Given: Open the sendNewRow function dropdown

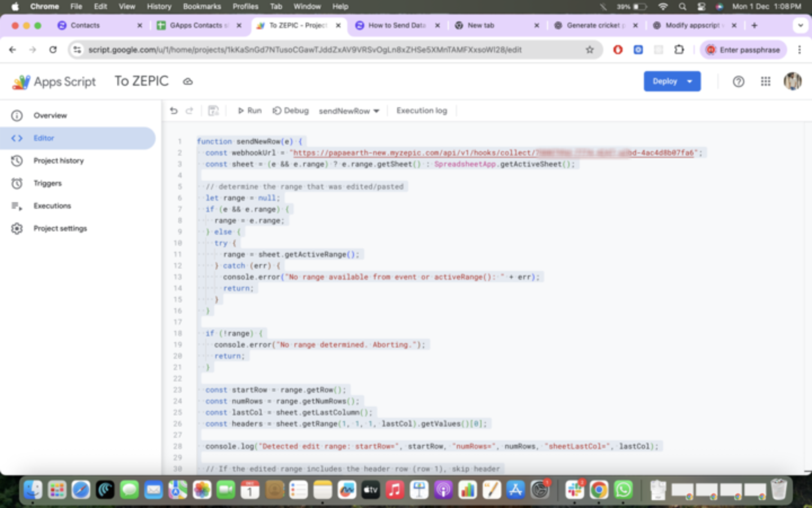Looking at the screenshot, I should pyautogui.click(x=348, y=111).
